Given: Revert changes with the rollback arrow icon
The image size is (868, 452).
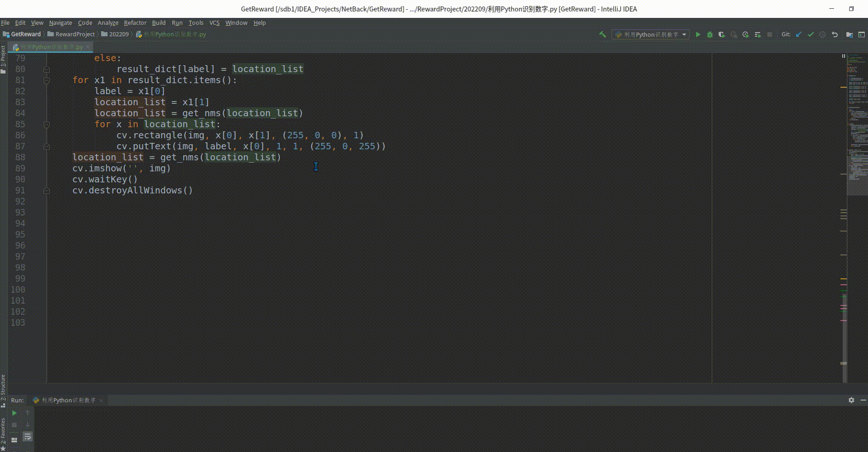Looking at the screenshot, I should coord(834,34).
